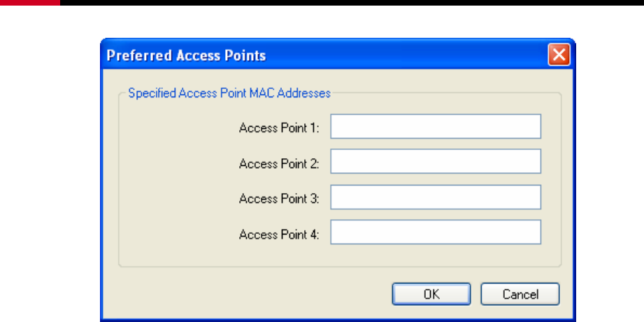Screen dimensions: 644x322
Task: Click the Specified Access Point MAC Addresses heading
Action: tap(229, 93)
